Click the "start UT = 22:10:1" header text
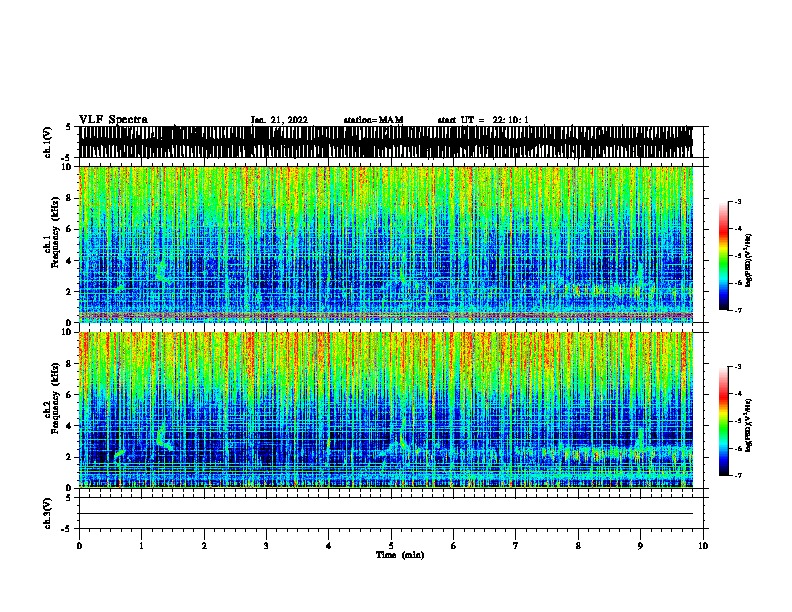 [483, 120]
